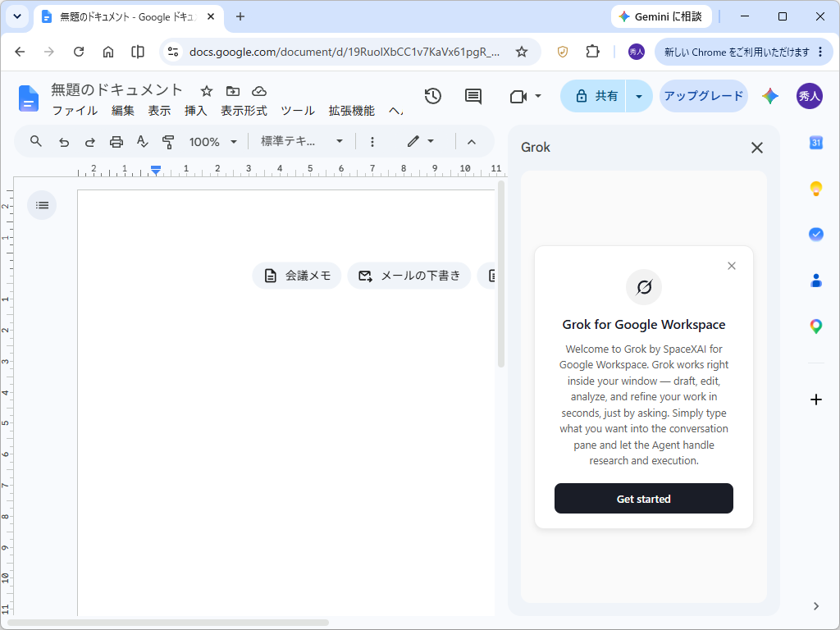This screenshot has width=840, height=630.
Task: Open Contacts side panel
Action: [816, 281]
